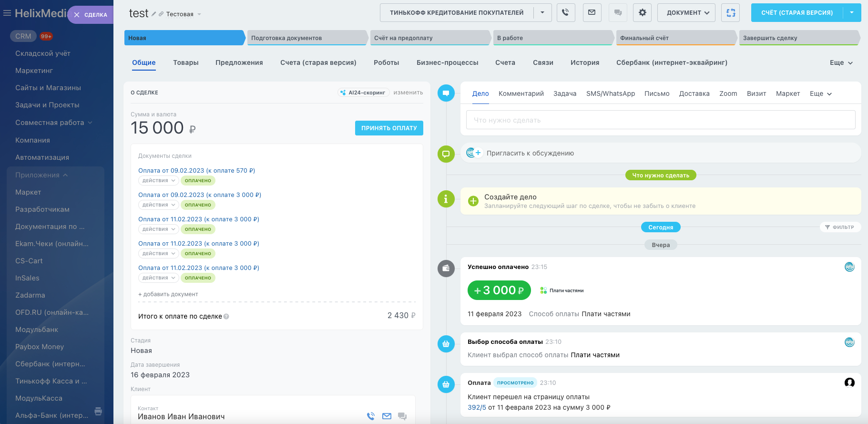Click the green plus icon near Создайте дело
The height and width of the screenshot is (424, 868).
point(473,201)
